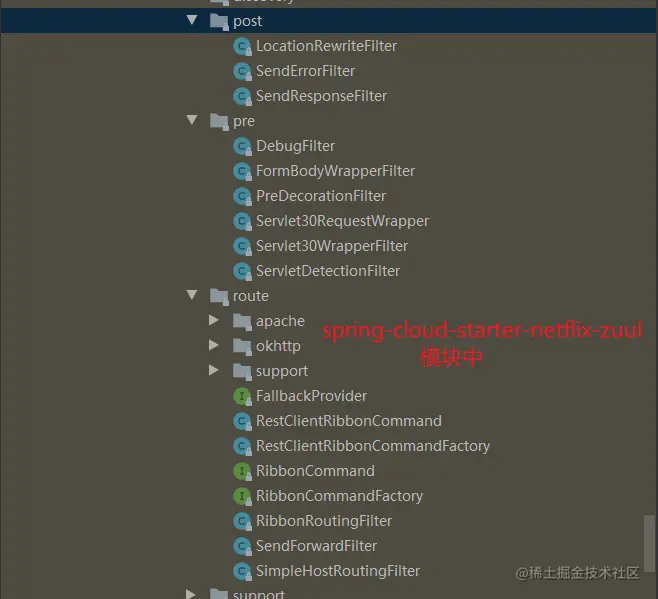Expand the apache package
The image size is (658, 599).
click(214, 320)
